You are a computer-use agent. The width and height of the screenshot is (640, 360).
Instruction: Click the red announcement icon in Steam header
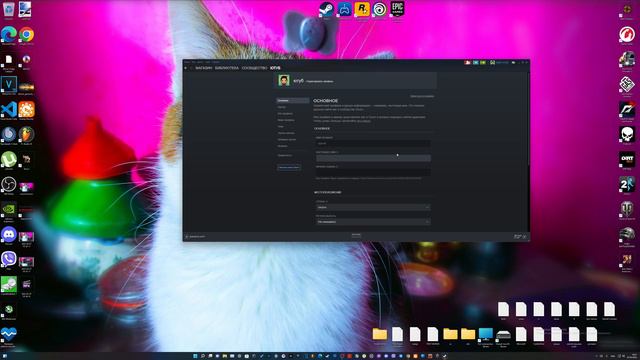coord(467,62)
